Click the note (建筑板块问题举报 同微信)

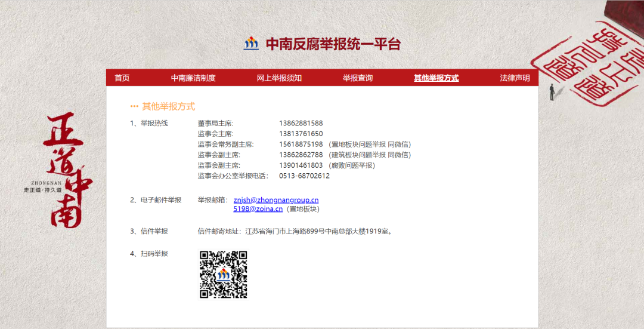370,155
